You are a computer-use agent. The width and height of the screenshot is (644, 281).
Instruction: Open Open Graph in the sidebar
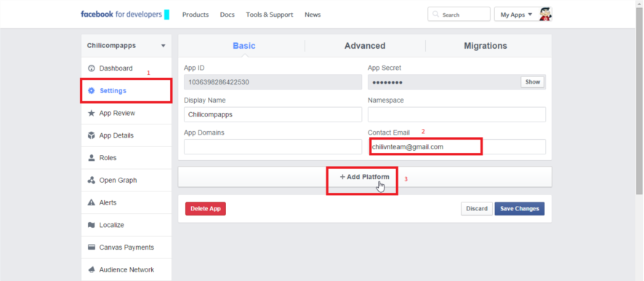(x=126, y=181)
